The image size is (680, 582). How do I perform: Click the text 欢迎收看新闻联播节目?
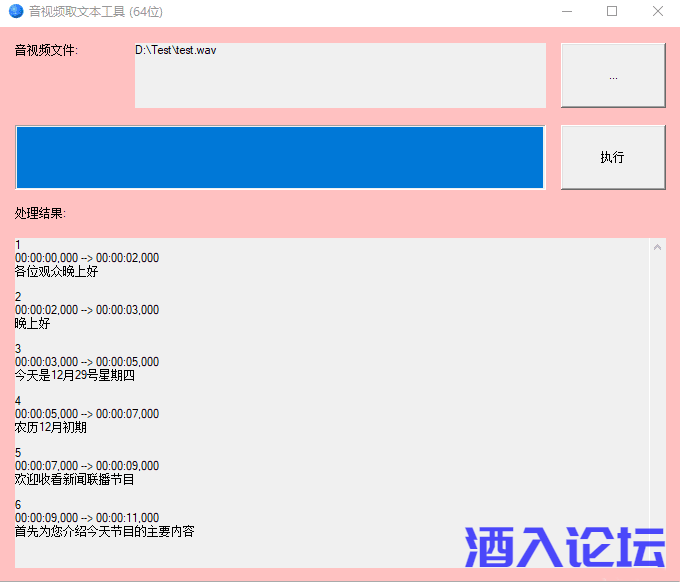tap(74, 479)
